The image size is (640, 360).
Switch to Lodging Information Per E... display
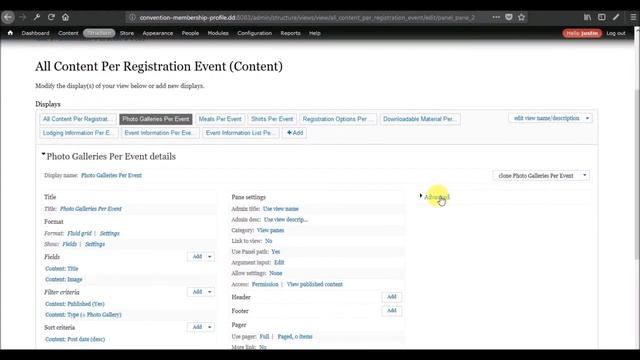[x=78, y=133]
